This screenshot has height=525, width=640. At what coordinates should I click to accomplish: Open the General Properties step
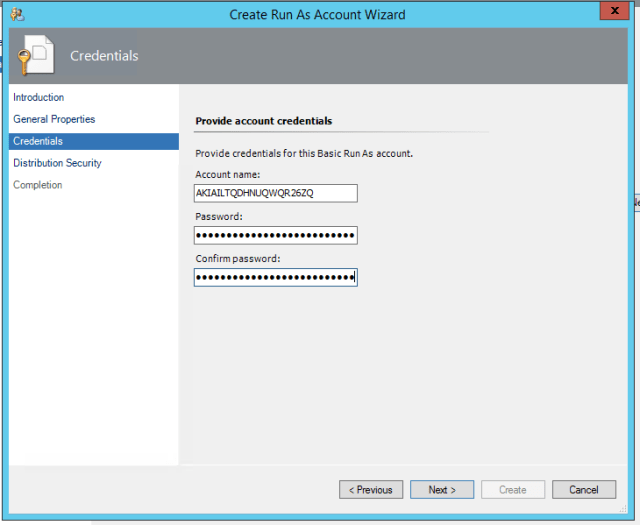(54, 119)
